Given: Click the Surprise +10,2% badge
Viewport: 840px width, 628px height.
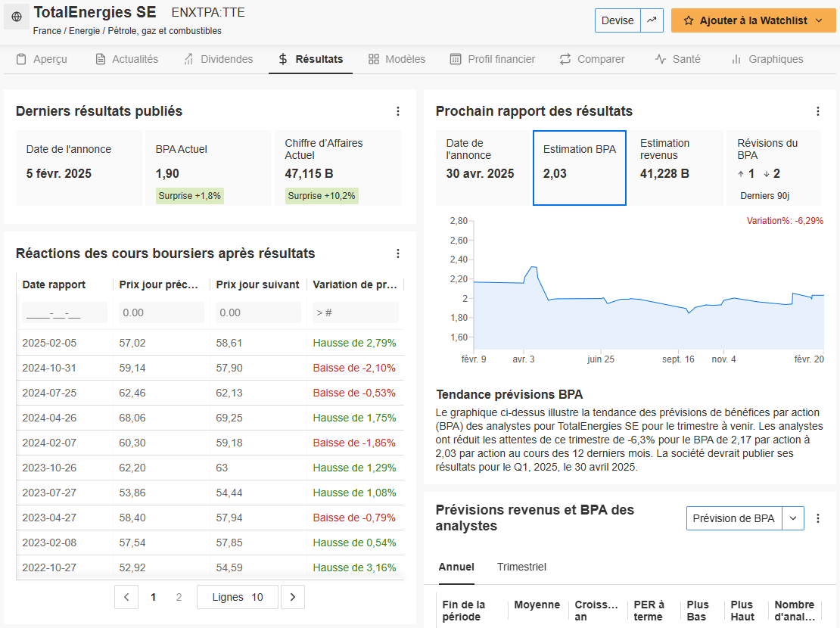Looking at the screenshot, I should click(x=322, y=195).
